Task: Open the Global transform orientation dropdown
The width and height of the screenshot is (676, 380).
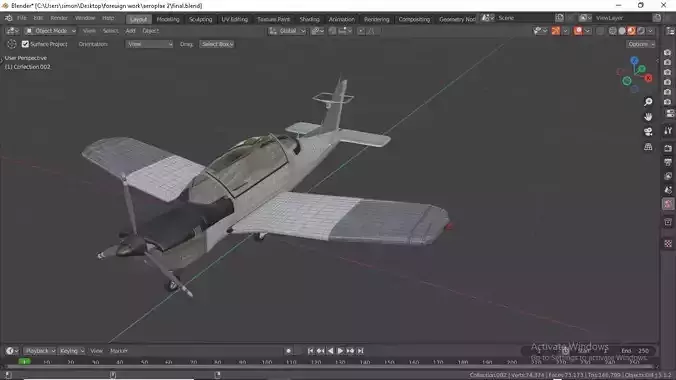Action: click(287, 31)
